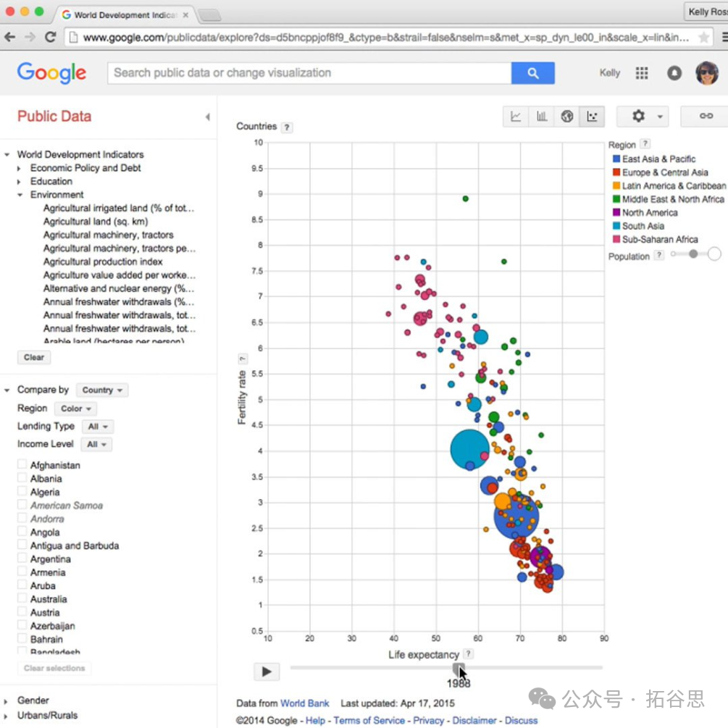
Task: Click the blue search magnifier button
Action: tap(533, 73)
